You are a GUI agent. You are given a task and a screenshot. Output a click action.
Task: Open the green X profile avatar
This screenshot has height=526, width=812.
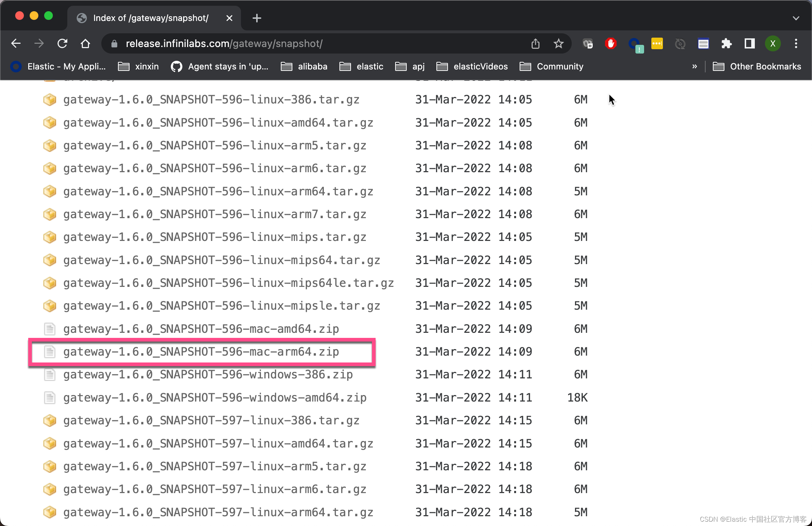click(x=773, y=44)
